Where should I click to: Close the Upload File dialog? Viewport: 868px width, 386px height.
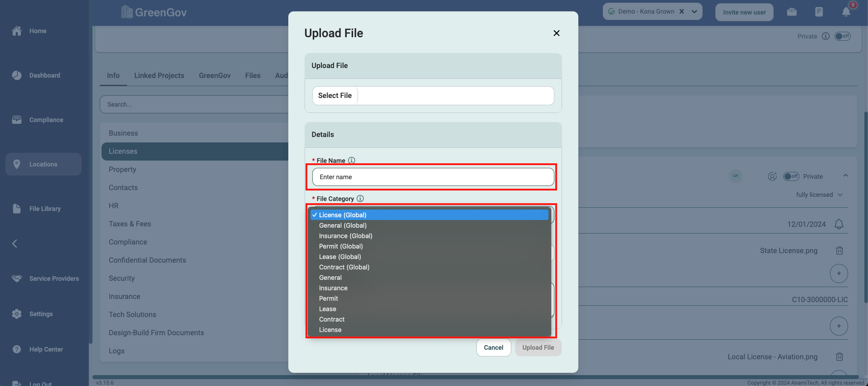point(556,33)
